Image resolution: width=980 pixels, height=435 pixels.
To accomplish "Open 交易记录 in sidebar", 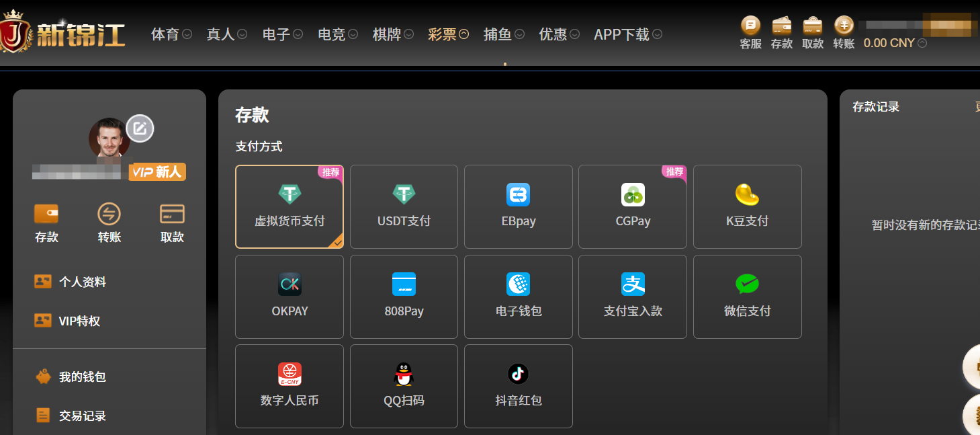I will (71, 416).
